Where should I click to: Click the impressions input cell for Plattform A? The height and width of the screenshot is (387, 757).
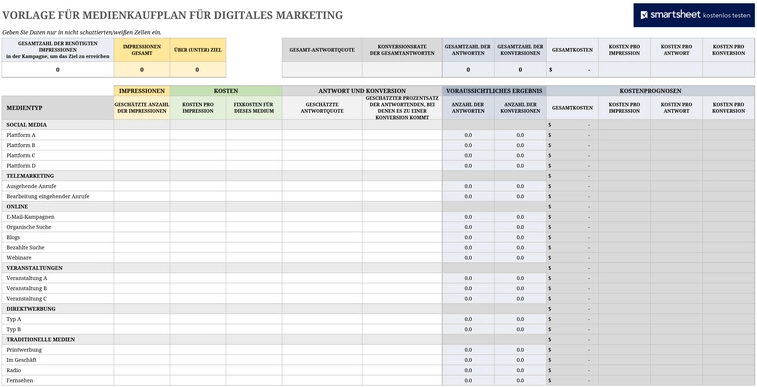tap(142, 135)
